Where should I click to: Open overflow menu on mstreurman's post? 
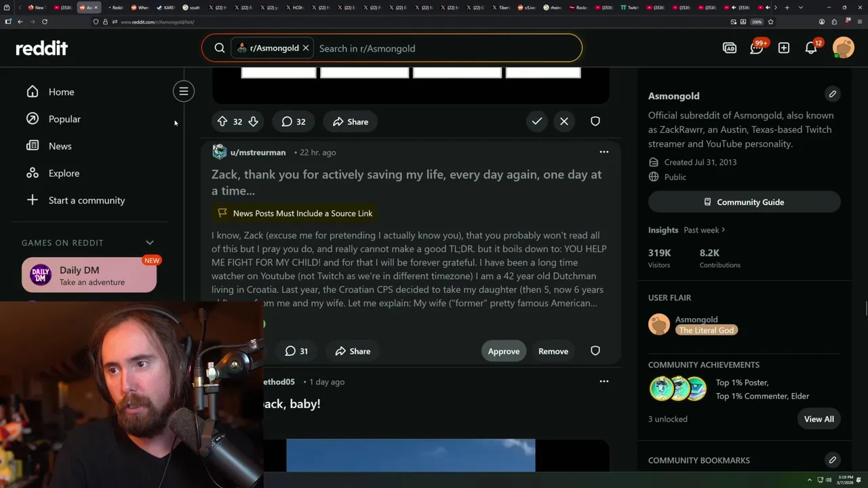click(x=604, y=152)
